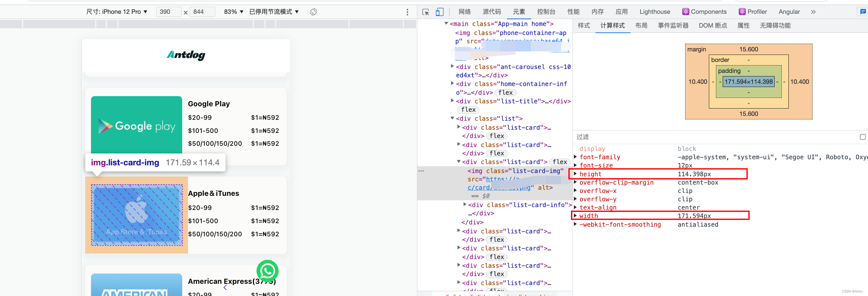The width and height of the screenshot is (868, 296).
Task: Click the ellipsis beside the selected img node
Action: click(x=421, y=171)
